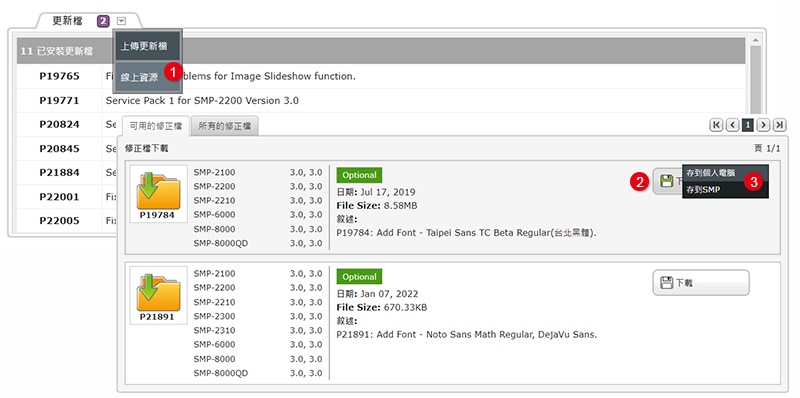
Task: Choose 上傳更新檔 from the menu
Action: [147, 45]
